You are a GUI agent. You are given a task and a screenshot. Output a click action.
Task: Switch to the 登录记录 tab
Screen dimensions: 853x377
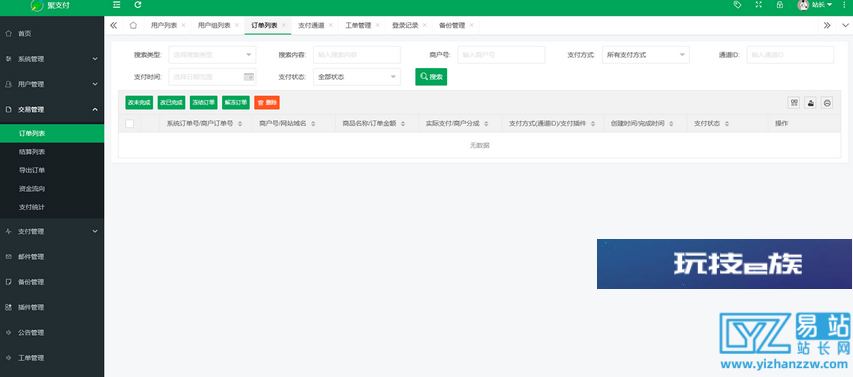click(405, 26)
